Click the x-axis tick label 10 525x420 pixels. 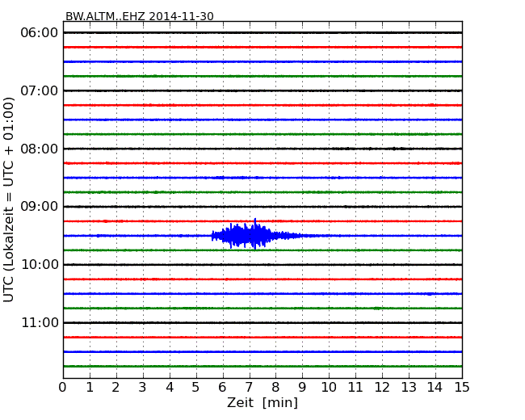click(329, 387)
